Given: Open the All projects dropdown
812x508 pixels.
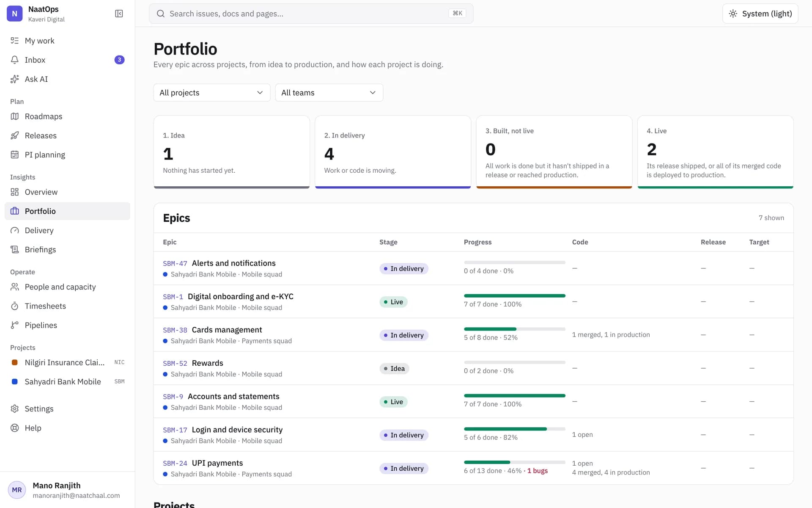Looking at the screenshot, I should point(212,93).
